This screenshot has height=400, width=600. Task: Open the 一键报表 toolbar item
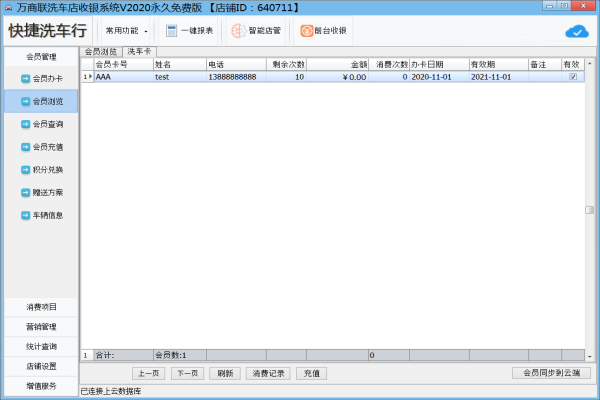tap(189, 31)
